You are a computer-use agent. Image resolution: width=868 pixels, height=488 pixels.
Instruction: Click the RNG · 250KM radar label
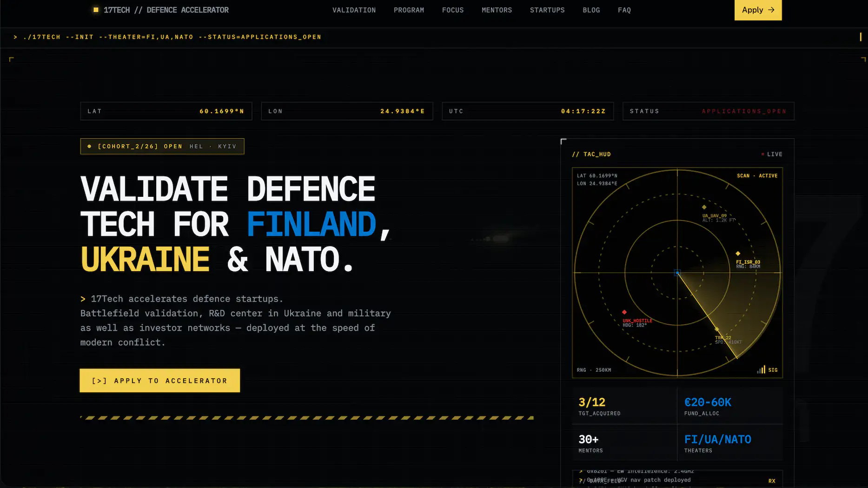pos(594,370)
